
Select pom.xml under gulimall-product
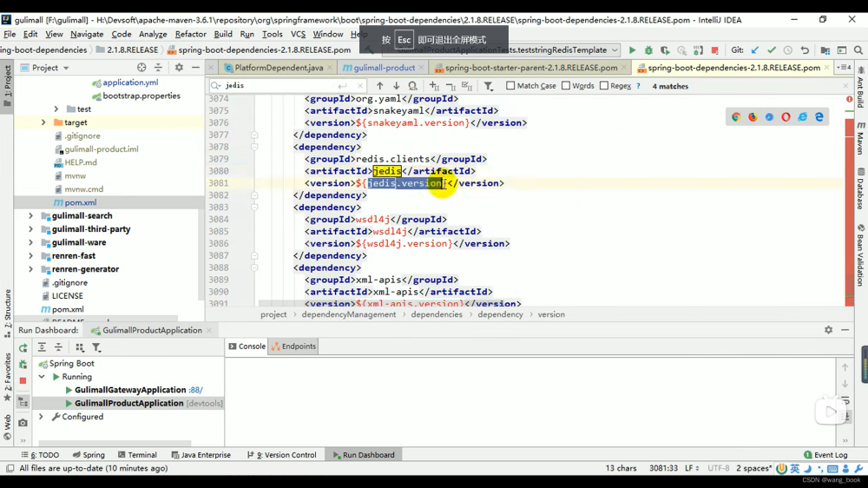(x=80, y=202)
